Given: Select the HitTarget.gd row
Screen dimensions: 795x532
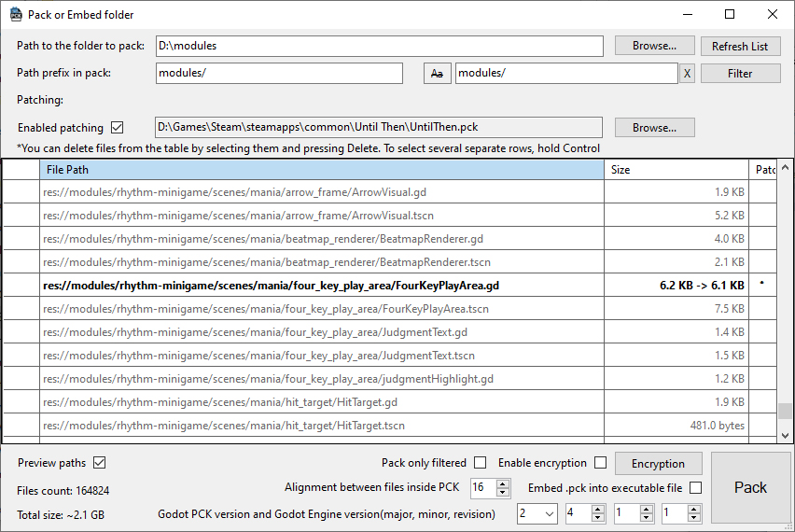Looking at the screenshot, I should tap(389, 402).
